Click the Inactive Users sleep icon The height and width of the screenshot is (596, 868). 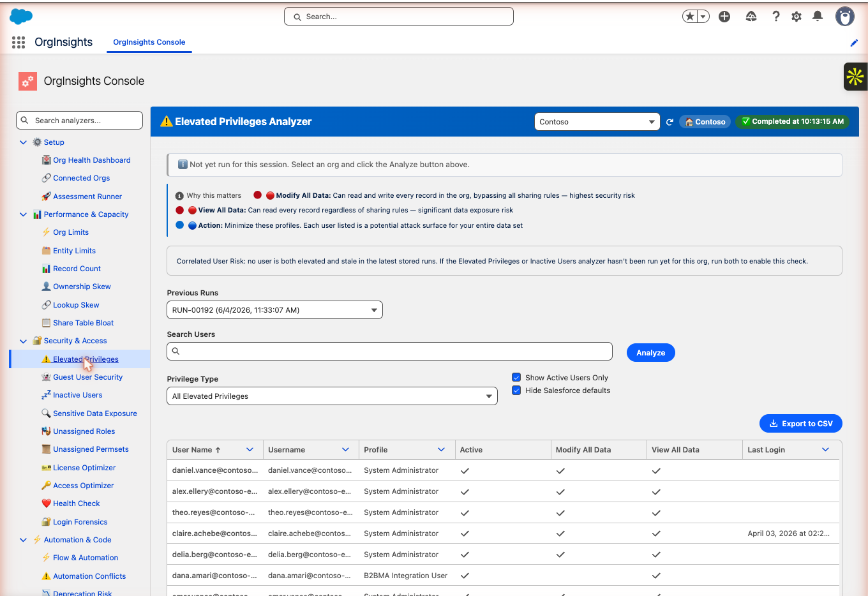(x=46, y=395)
